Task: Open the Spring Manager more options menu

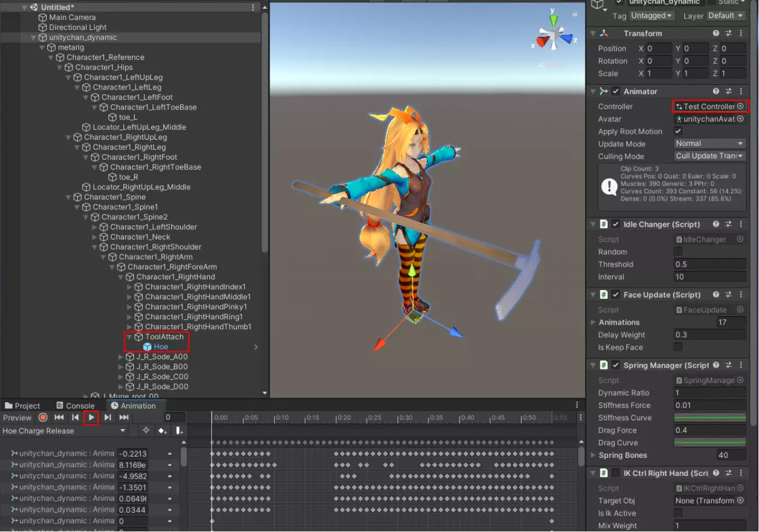Action: coord(741,365)
